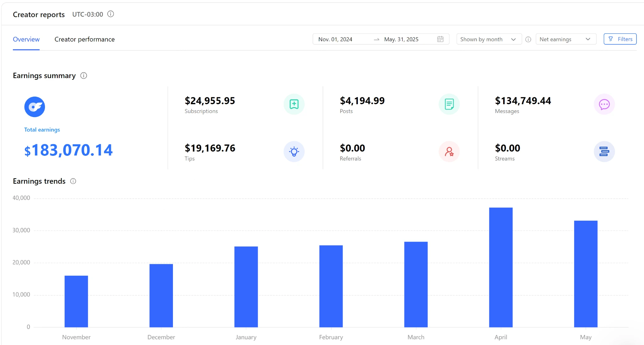Click the Posts document icon

(x=449, y=104)
